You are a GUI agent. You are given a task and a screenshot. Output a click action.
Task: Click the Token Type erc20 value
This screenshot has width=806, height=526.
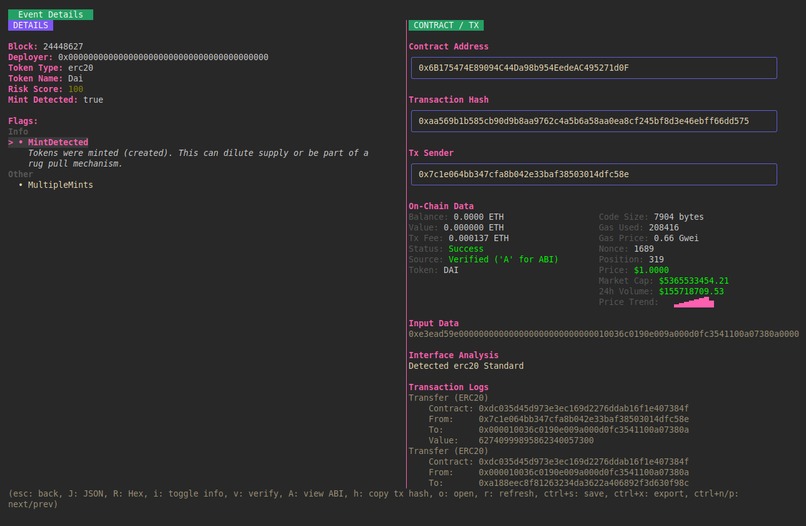pyautogui.click(x=81, y=68)
